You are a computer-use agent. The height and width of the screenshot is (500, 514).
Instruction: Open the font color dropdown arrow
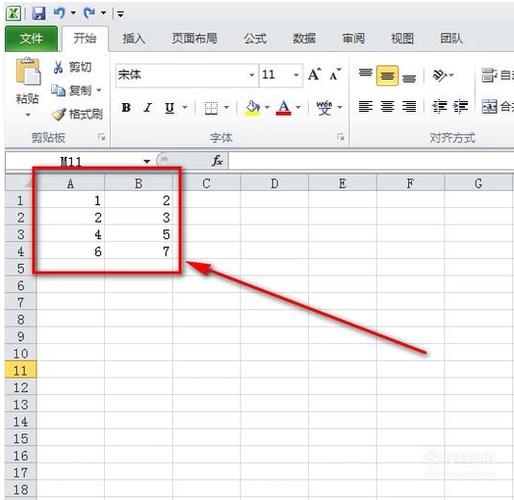[298, 107]
